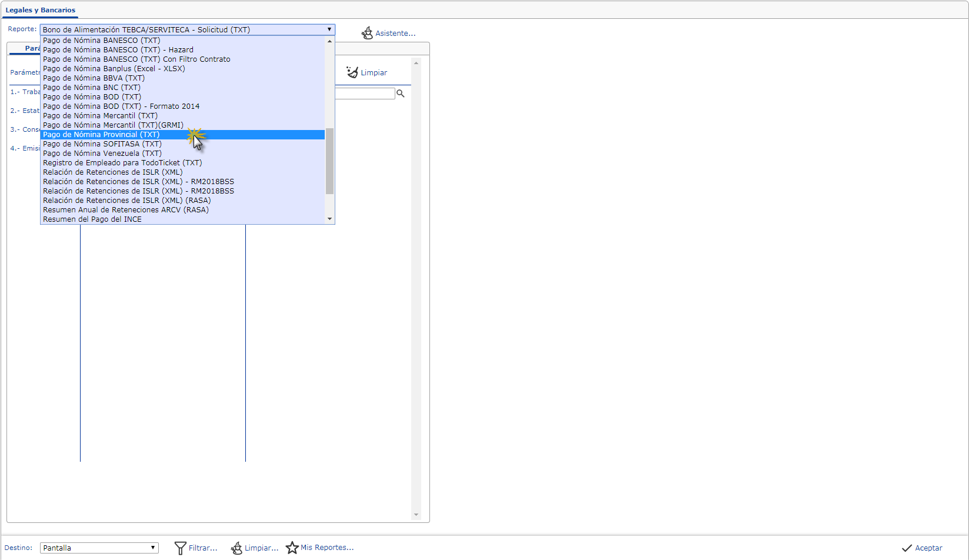
Task: Select Pago de Nómina SOFITASA (TXT)
Action: tap(182, 144)
